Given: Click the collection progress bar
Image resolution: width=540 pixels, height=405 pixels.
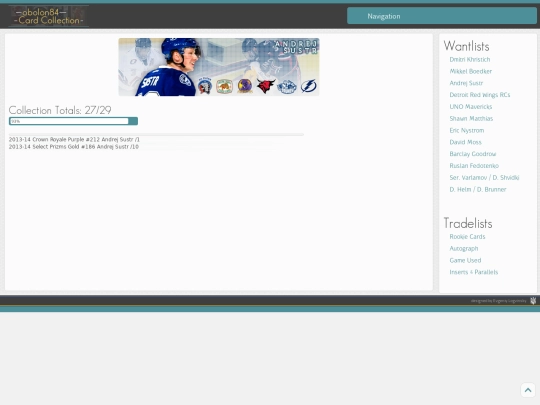Looking at the screenshot, I should pyautogui.click(x=73, y=121).
